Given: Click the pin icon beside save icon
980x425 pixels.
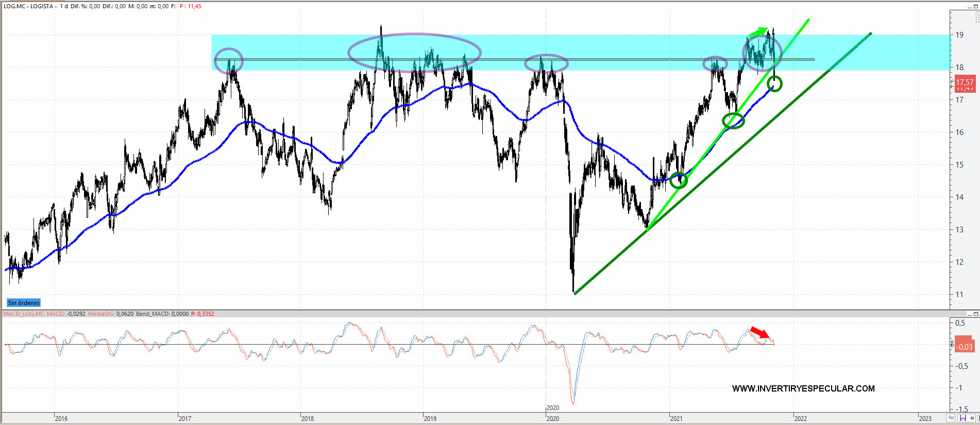Looking at the screenshot, I should [972, 418].
